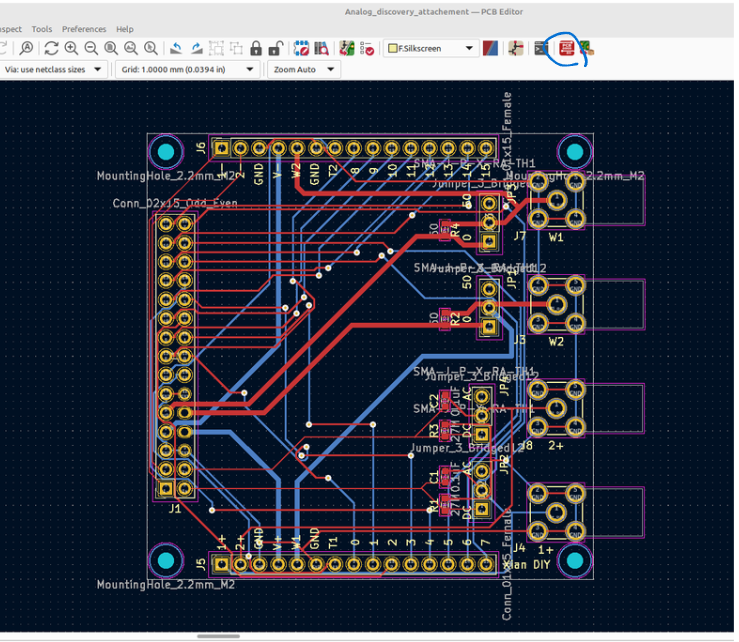
Task: Open the Grid size dropdown
Action: click(187, 69)
